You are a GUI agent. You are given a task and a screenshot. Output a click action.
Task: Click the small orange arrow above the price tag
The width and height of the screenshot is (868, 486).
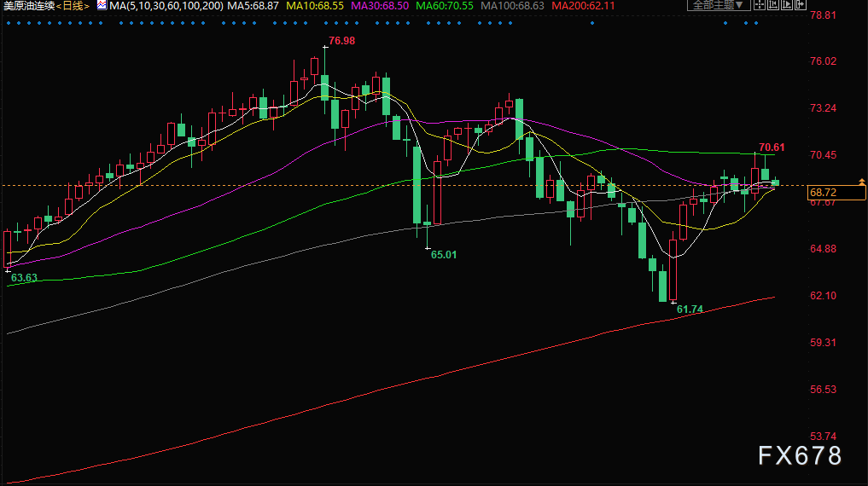point(862,182)
